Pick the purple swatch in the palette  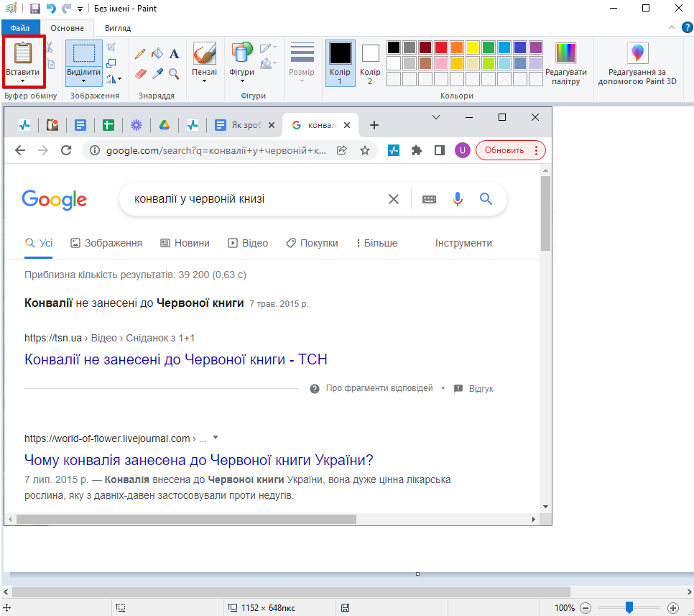click(x=536, y=47)
